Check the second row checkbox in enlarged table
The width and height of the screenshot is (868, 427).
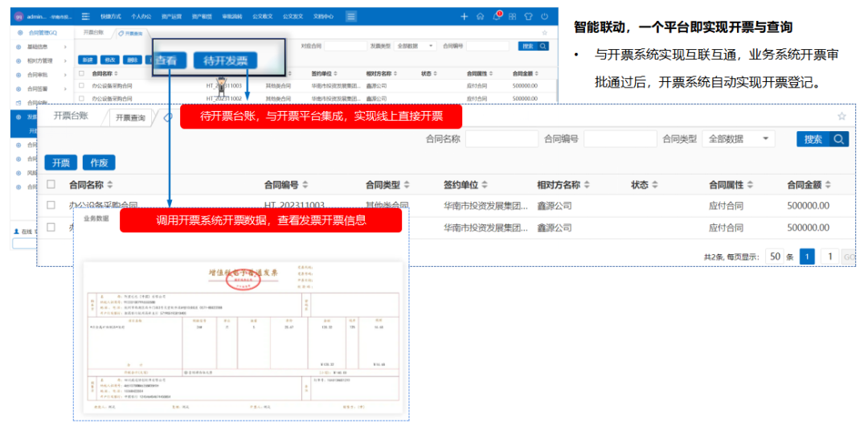click(x=51, y=227)
